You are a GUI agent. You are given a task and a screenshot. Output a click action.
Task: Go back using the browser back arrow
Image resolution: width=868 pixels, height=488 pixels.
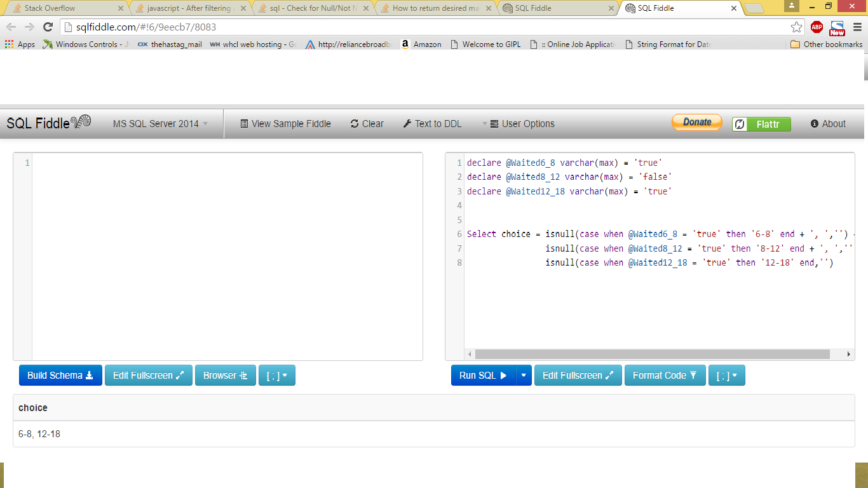point(11,27)
